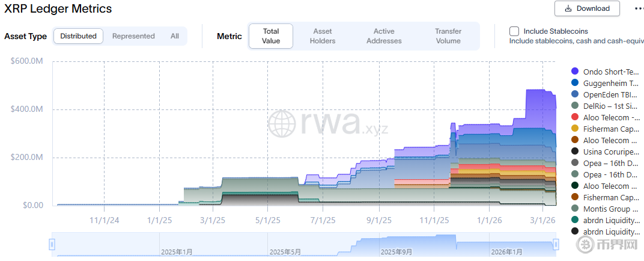Enable the Include Stablecoins checkbox
This screenshot has width=644, height=261.
(514, 31)
